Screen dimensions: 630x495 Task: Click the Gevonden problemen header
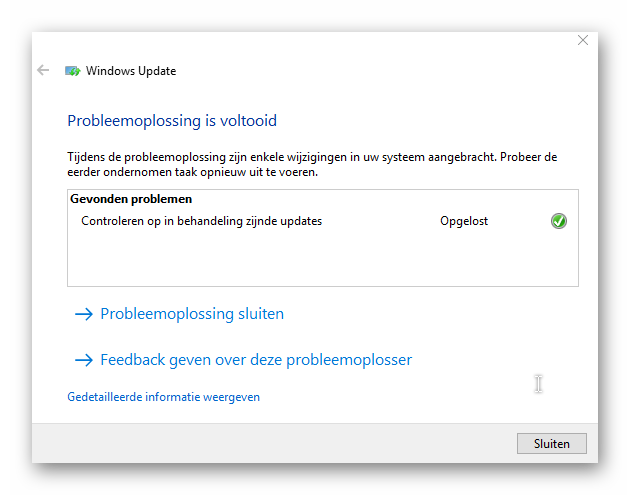point(131,199)
